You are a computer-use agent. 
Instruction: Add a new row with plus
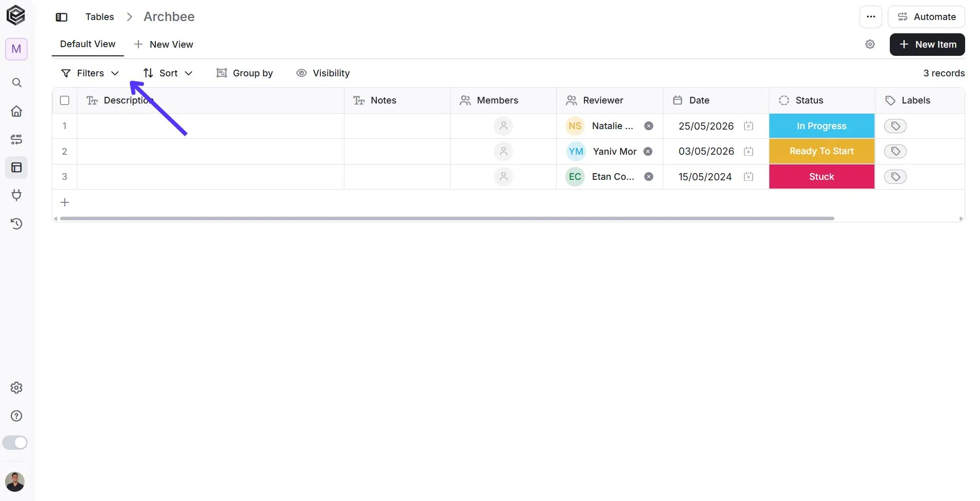(65, 202)
